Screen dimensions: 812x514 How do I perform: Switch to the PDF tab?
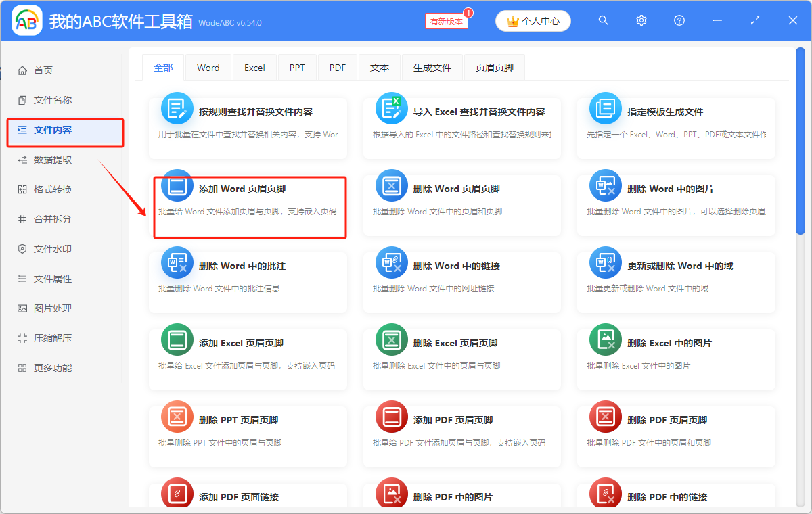pyautogui.click(x=338, y=68)
